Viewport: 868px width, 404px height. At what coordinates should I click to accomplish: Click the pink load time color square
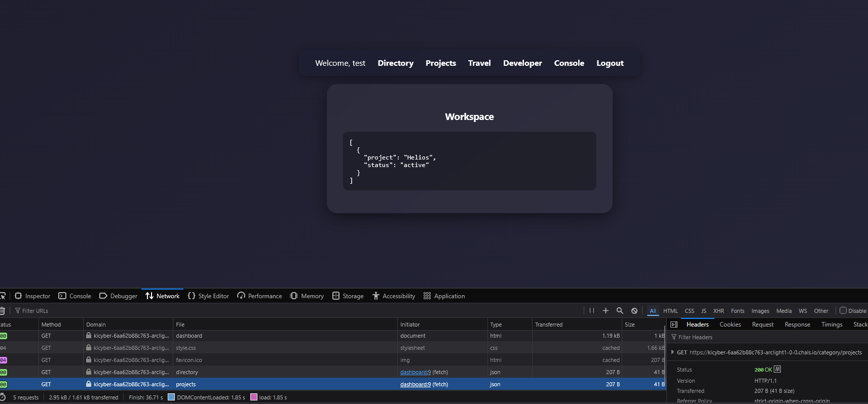point(254,397)
